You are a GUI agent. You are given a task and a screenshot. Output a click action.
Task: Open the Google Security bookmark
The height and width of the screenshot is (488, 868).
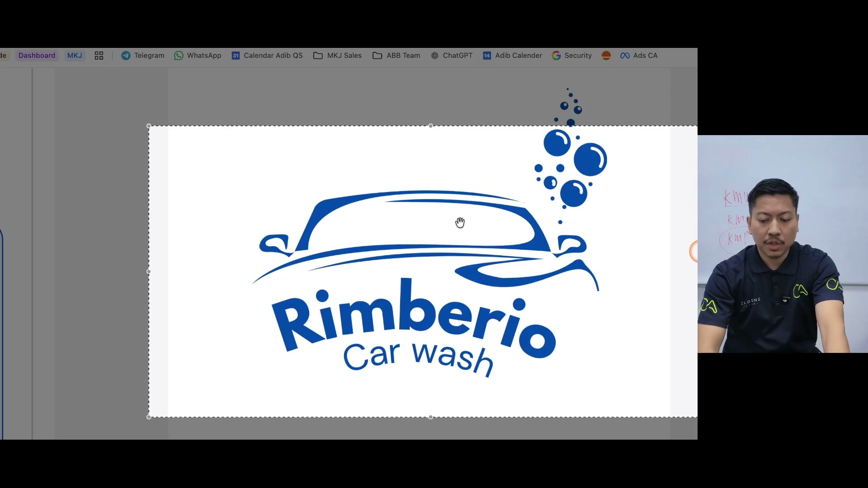tap(572, 56)
